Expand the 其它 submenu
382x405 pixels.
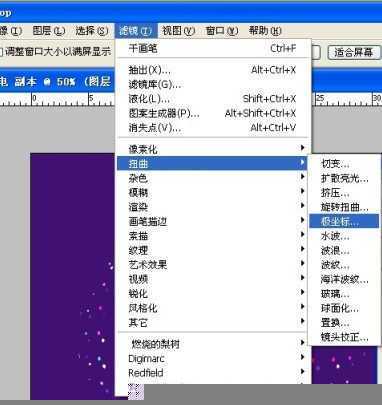212,322
